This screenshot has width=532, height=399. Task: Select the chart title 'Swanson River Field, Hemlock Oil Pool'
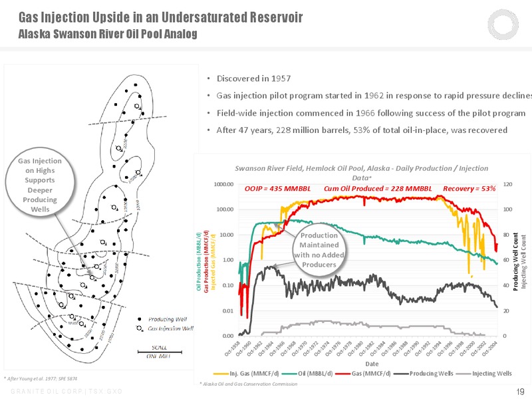coord(361,173)
